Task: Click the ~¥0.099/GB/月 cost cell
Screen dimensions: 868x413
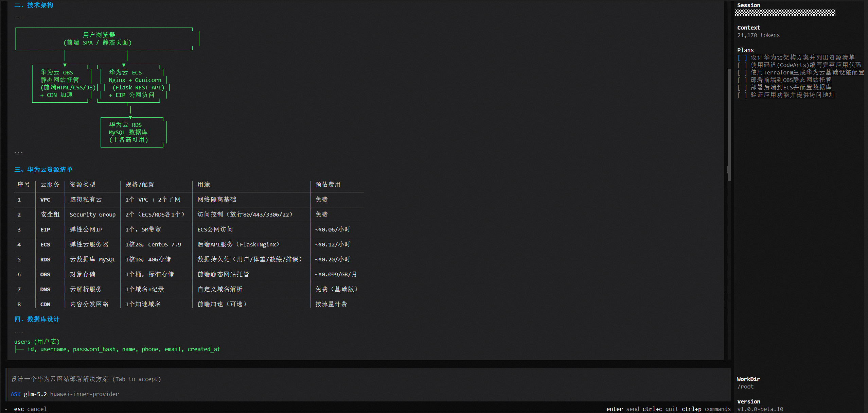Action: [x=336, y=274]
